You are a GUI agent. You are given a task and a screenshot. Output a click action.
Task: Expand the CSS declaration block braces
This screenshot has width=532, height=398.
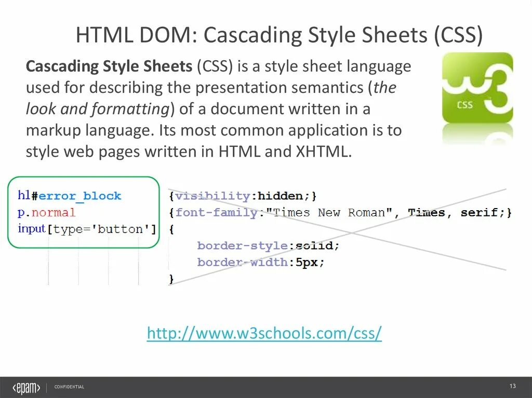point(171,229)
